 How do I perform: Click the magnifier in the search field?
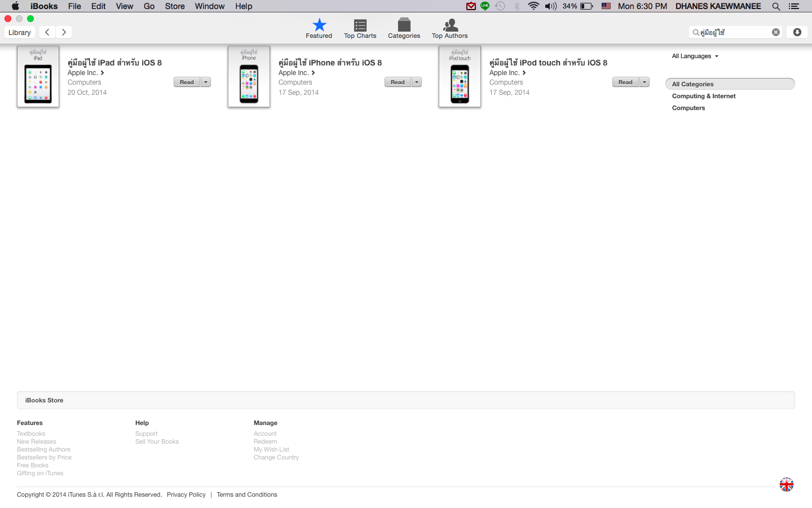pos(696,32)
